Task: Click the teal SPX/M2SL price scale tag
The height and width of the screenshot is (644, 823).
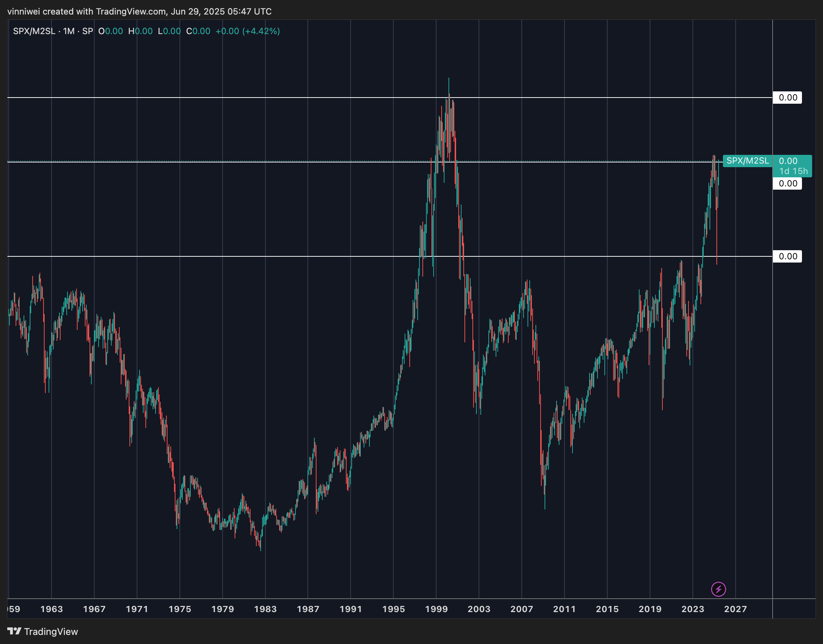Action: pyautogui.click(x=747, y=161)
